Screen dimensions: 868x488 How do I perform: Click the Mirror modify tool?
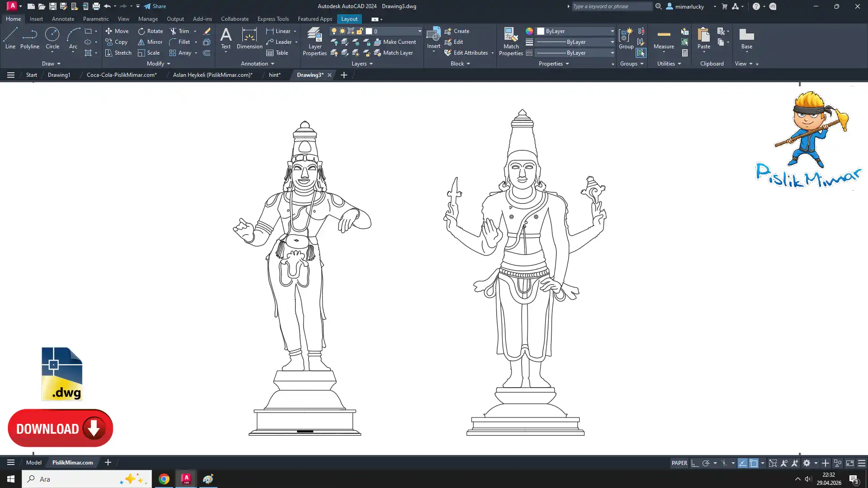pos(150,42)
